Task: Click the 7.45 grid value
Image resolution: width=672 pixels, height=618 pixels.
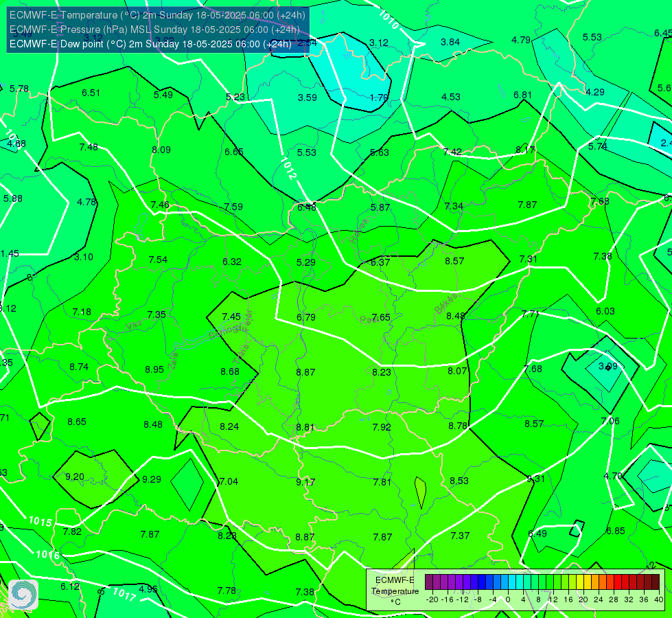Action: (x=231, y=317)
